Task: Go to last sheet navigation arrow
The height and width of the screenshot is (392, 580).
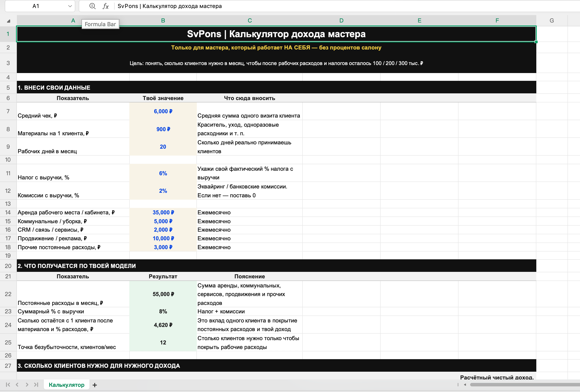Action: [36, 384]
